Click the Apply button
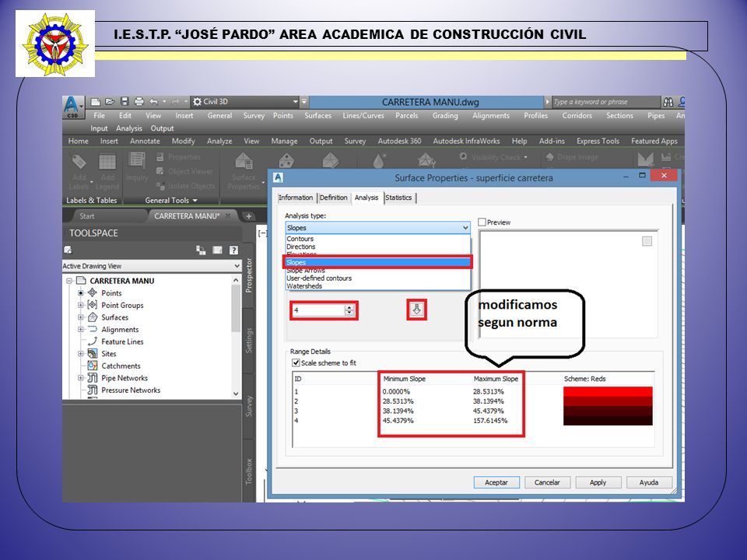747x560 pixels. pos(598,482)
